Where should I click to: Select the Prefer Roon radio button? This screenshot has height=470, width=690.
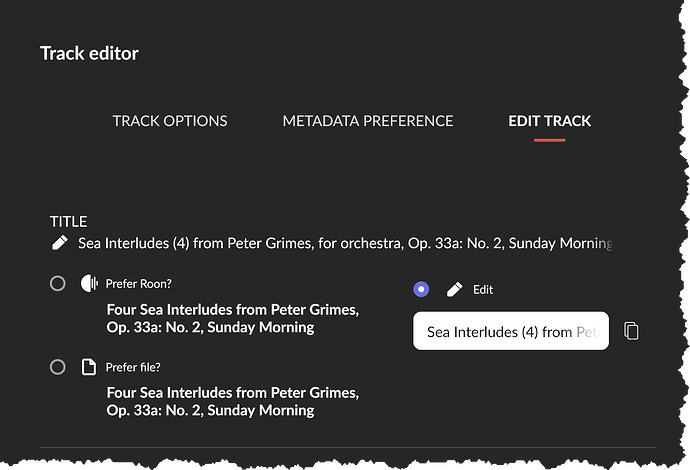[x=58, y=283]
